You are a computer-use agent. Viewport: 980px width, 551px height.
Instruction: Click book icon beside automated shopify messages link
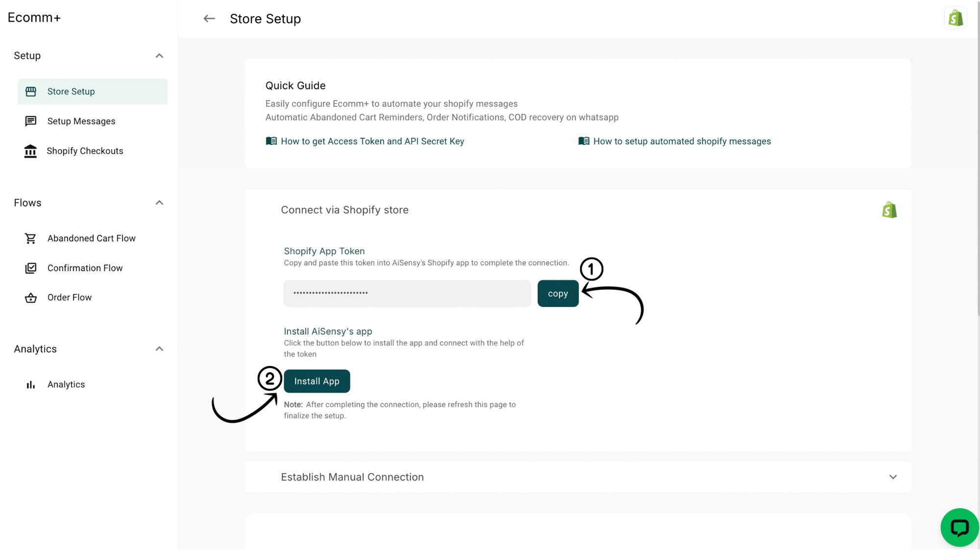[x=584, y=141]
